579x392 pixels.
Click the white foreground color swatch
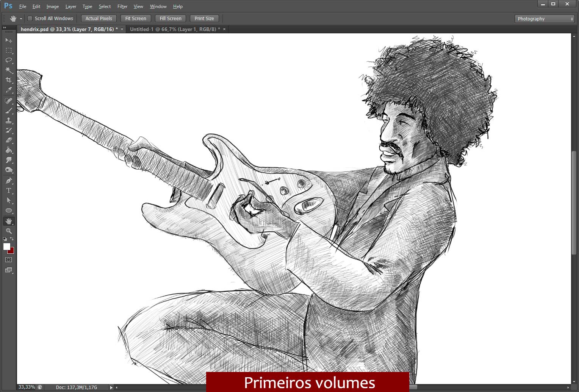click(6, 247)
